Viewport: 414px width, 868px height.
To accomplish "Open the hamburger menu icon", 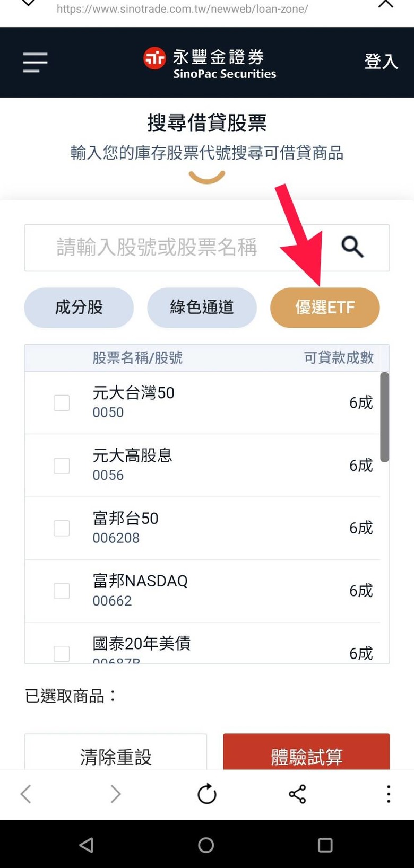I will (x=35, y=62).
